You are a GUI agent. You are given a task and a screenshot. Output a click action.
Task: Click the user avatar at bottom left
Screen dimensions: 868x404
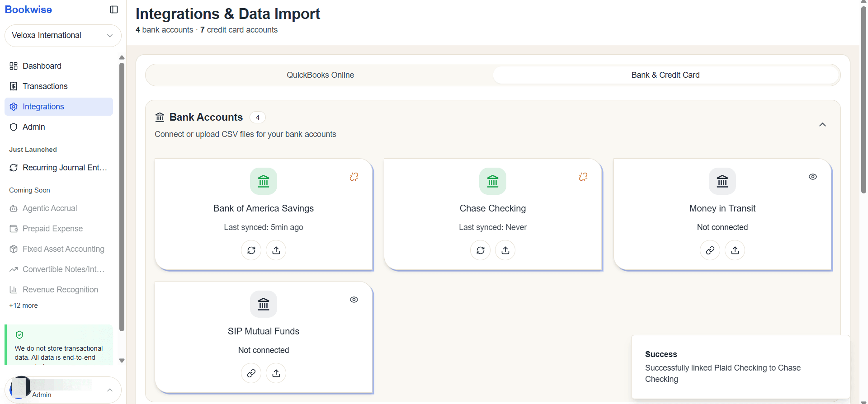pyautogui.click(x=20, y=387)
